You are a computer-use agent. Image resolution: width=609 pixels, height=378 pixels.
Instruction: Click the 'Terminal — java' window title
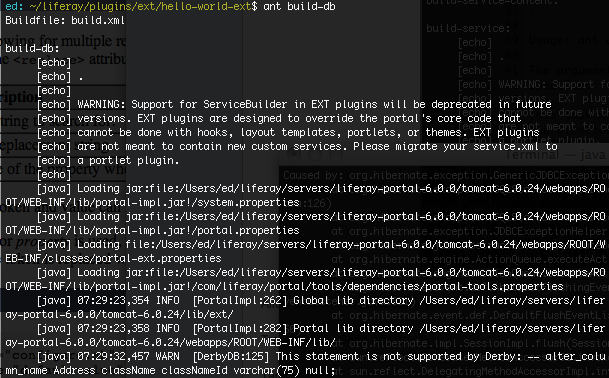pyautogui.click(x=555, y=155)
